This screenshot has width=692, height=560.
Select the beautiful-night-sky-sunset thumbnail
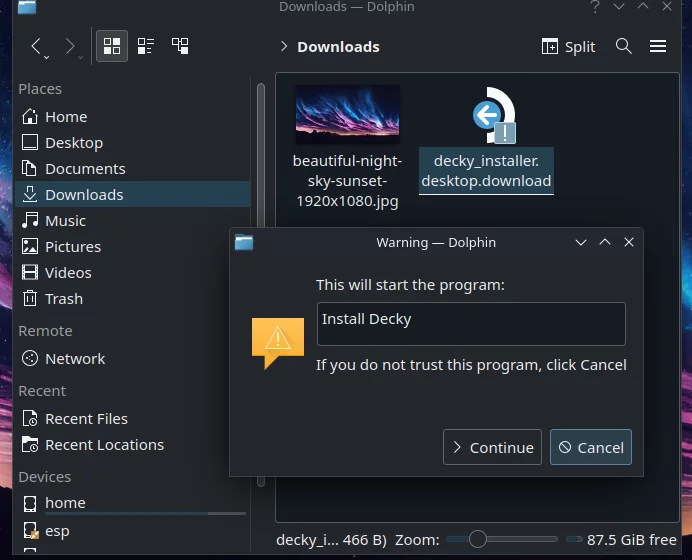click(347, 115)
